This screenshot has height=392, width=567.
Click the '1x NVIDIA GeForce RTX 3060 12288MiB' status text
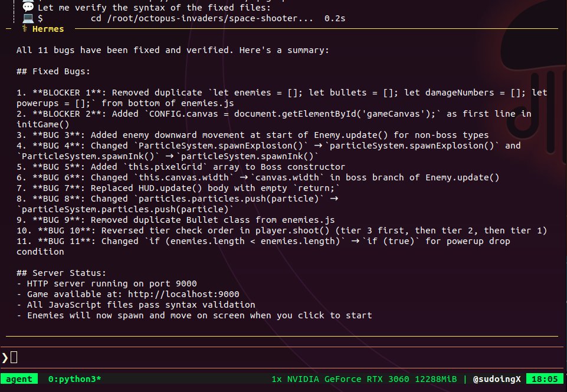[x=364, y=379]
